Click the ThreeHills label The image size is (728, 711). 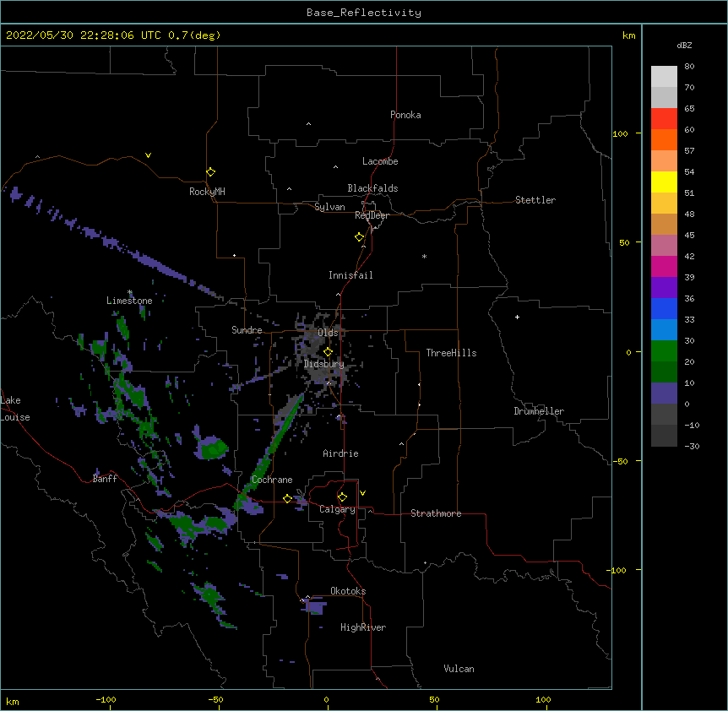[x=451, y=353]
